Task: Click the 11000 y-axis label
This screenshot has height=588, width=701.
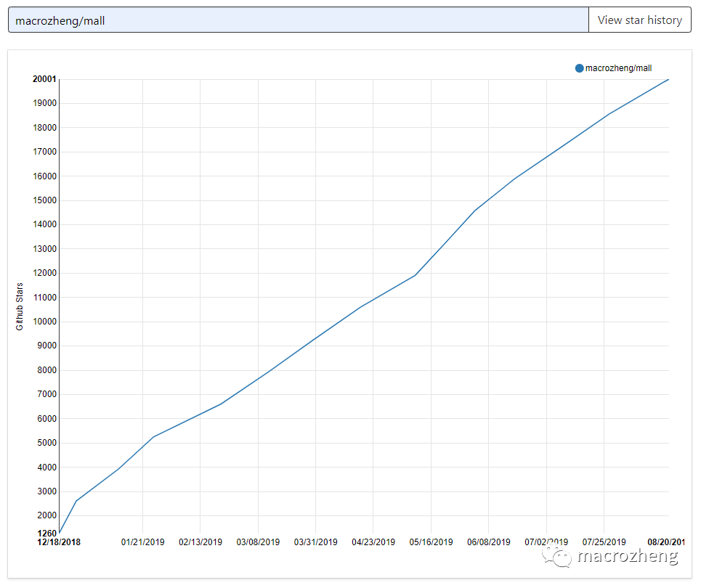Action: [45, 297]
